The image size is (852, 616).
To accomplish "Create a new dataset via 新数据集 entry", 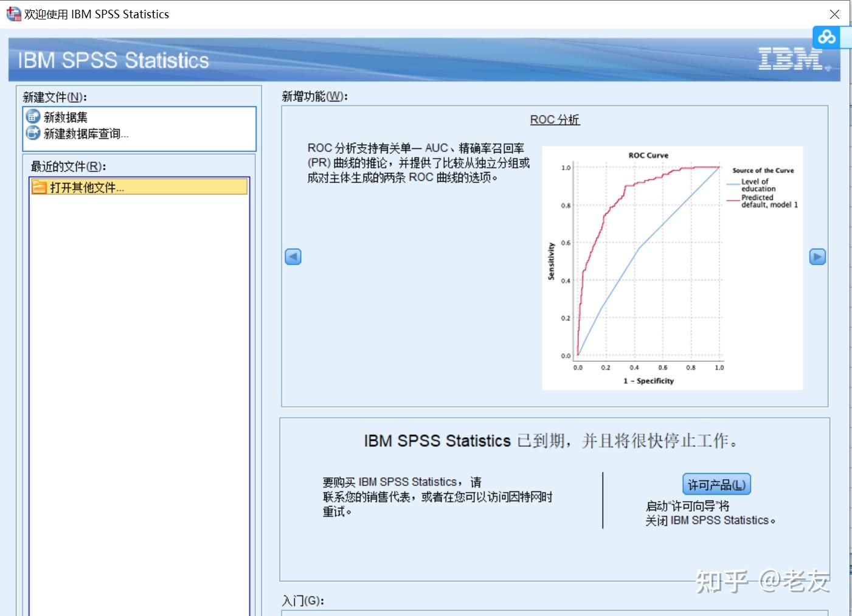I will 65,117.
